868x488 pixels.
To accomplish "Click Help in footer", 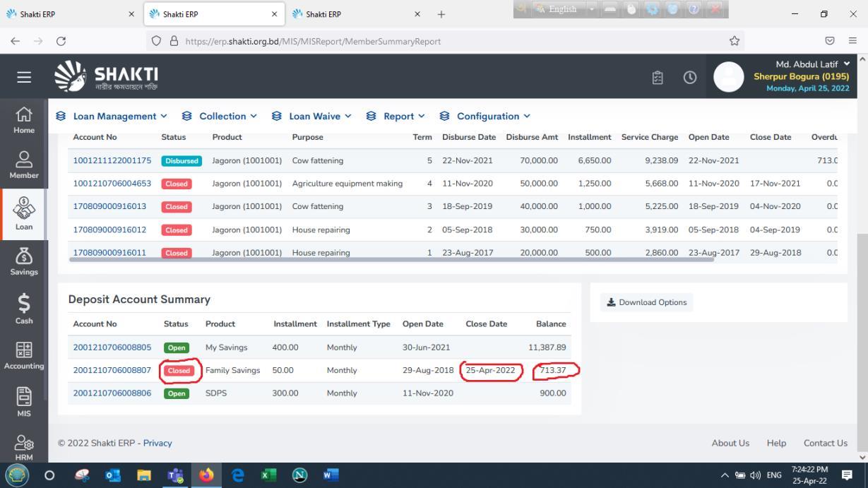I will point(776,444).
